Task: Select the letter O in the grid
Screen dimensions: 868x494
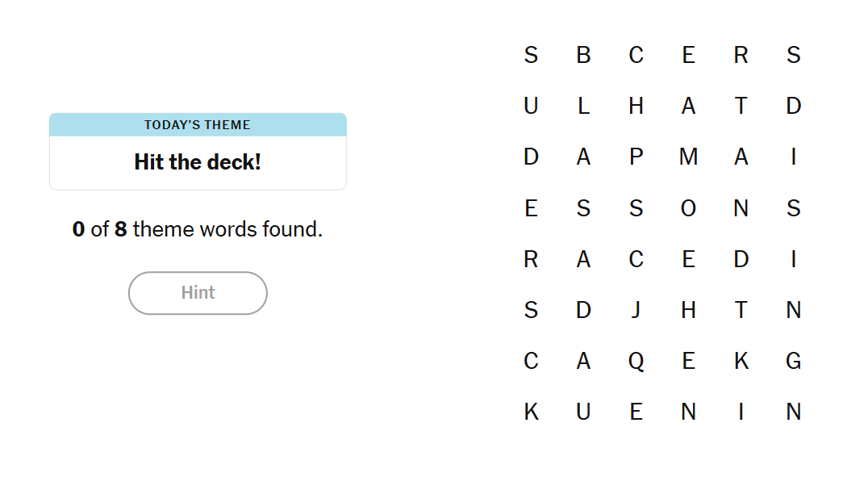Action: pyautogui.click(x=688, y=208)
